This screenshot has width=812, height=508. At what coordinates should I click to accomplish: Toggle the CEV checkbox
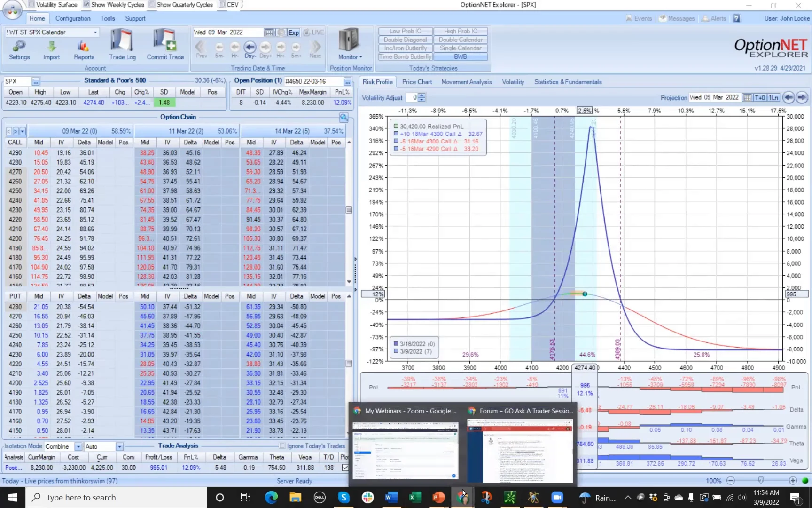click(x=222, y=5)
